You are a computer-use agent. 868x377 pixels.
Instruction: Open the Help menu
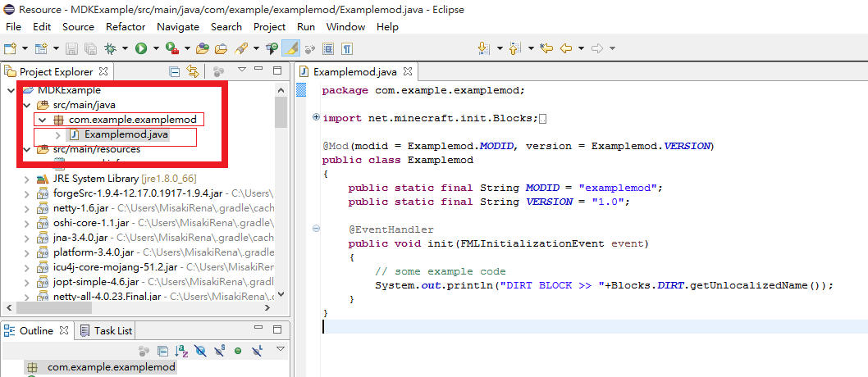(387, 26)
